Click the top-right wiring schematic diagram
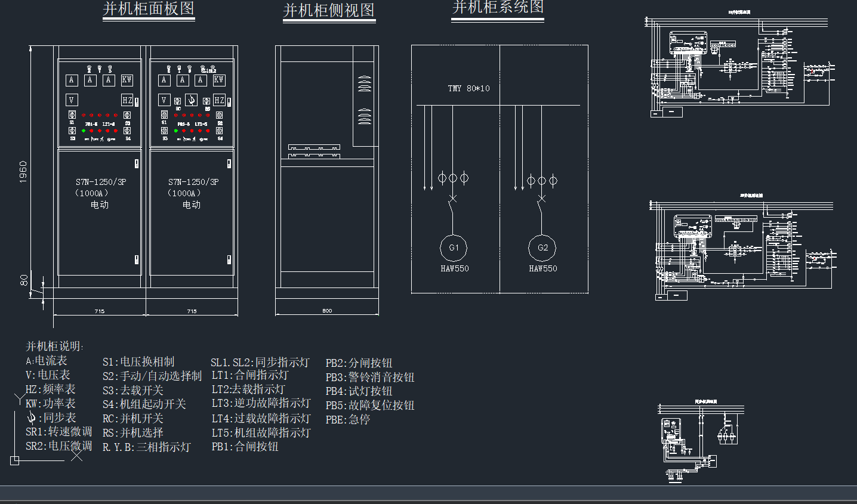The height and width of the screenshot is (504, 857). [740, 63]
